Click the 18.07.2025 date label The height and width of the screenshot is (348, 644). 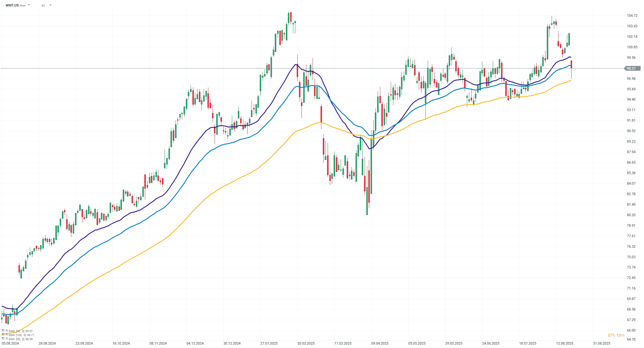click(527, 343)
